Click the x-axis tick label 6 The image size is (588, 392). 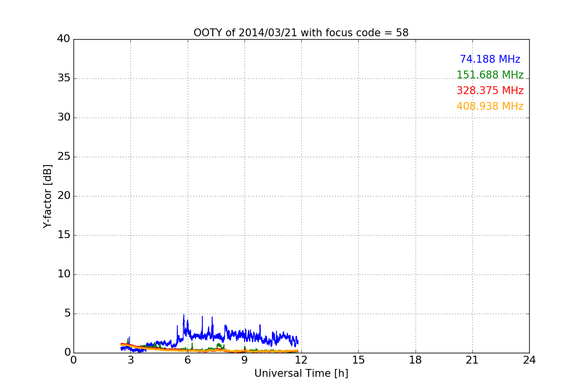pyautogui.click(x=187, y=360)
